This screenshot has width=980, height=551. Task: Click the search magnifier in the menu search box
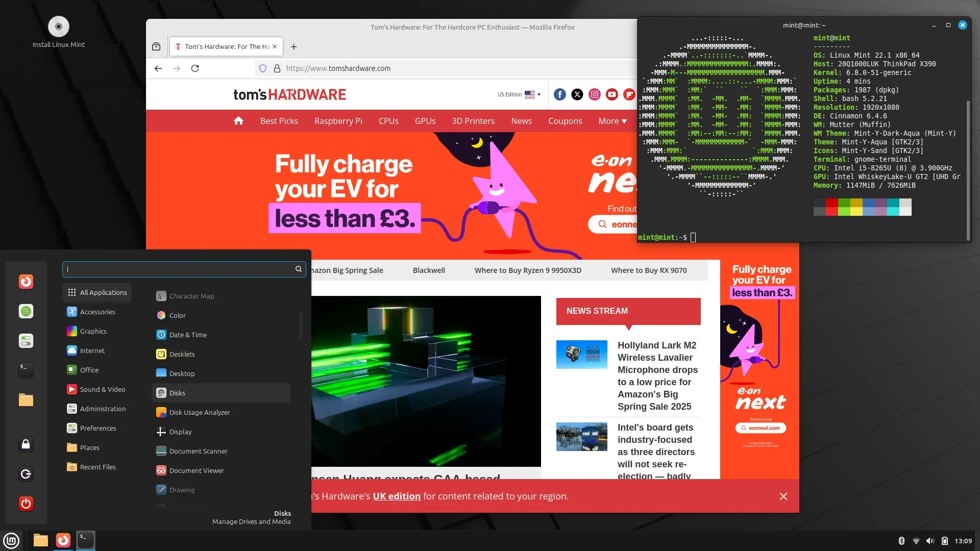tap(299, 269)
